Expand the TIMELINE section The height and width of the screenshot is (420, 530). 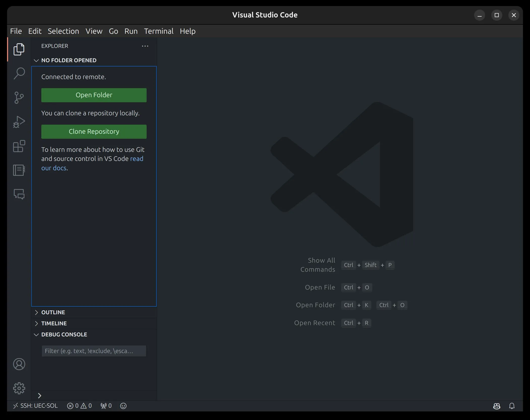(54, 323)
